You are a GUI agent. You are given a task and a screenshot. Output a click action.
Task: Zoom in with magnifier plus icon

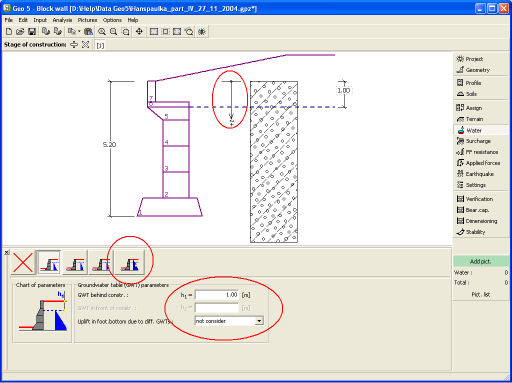click(x=102, y=32)
